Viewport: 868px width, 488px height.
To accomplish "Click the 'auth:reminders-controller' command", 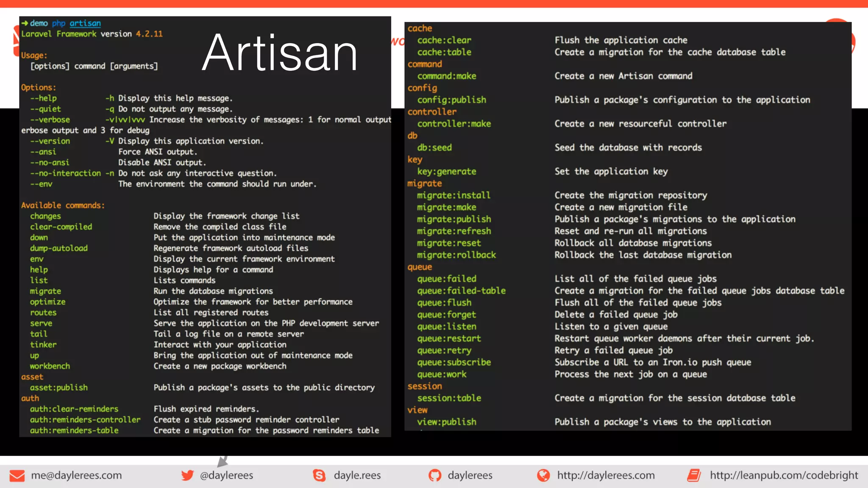I will 85,420.
